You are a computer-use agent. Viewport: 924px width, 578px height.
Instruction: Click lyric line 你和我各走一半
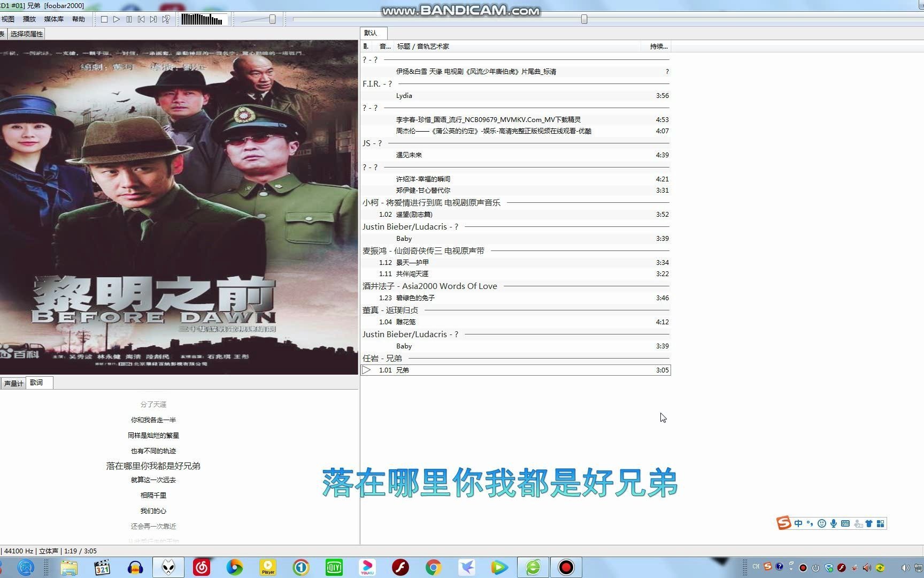[x=153, y=420]
